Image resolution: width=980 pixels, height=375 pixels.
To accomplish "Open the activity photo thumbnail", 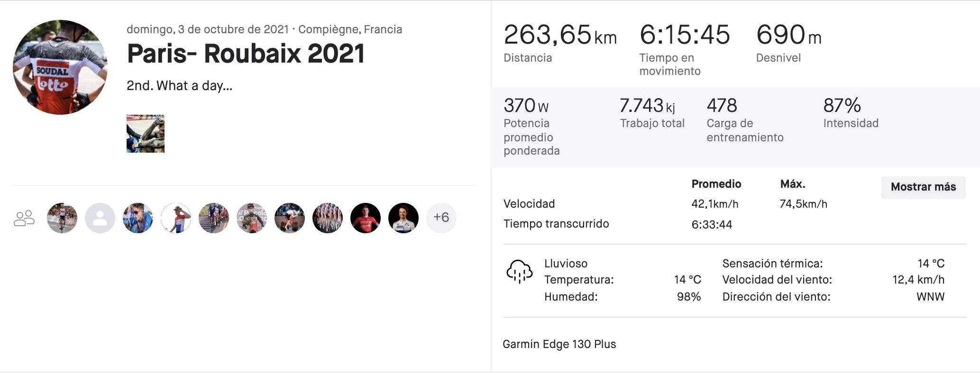I will click(146, 134).
